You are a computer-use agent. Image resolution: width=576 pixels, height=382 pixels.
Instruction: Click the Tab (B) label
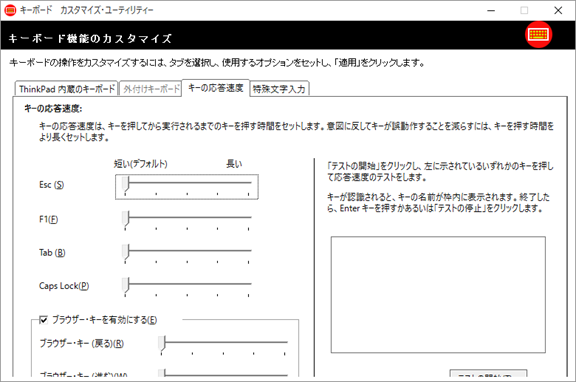coord(52,253)
